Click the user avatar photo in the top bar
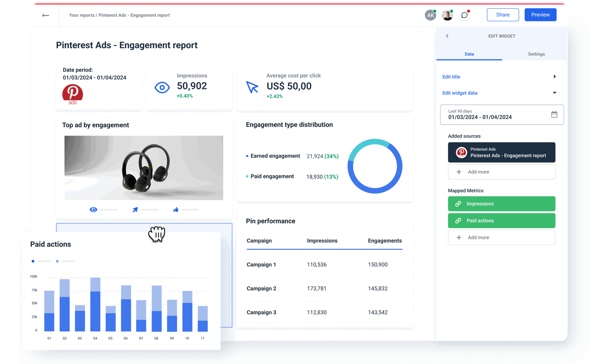Viewport: 599px width, 364px height. (x=447, y=15)
